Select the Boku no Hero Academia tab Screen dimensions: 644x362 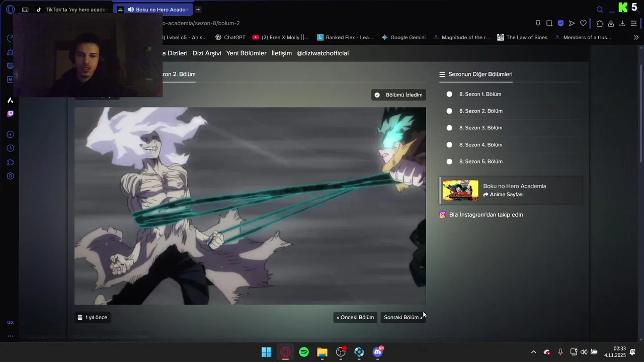152,10
